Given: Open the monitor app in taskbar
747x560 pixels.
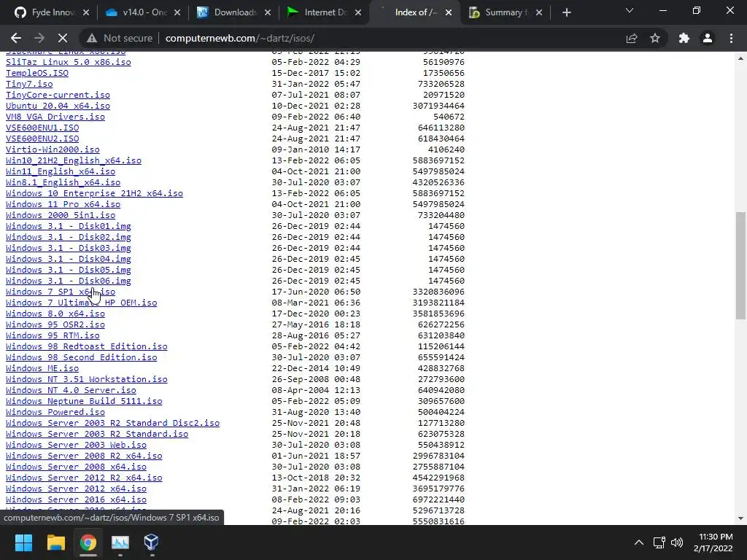Looking at the screenshot, I should [120, 542].
